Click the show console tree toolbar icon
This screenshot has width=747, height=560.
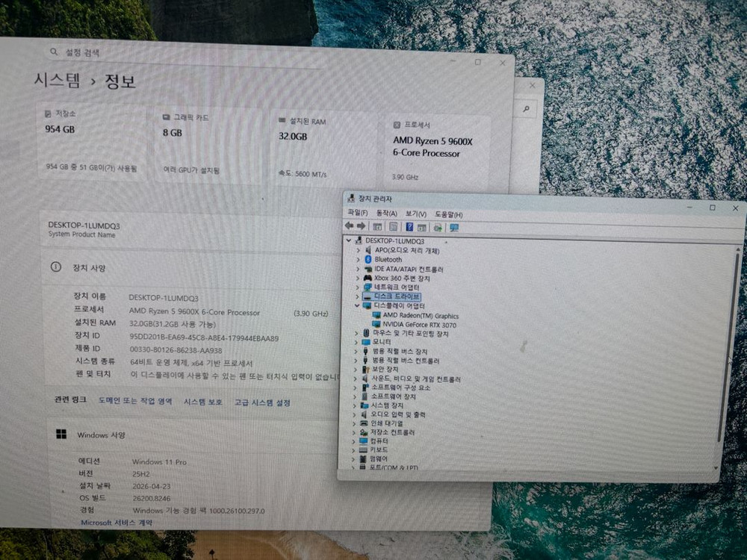[378, 227]
